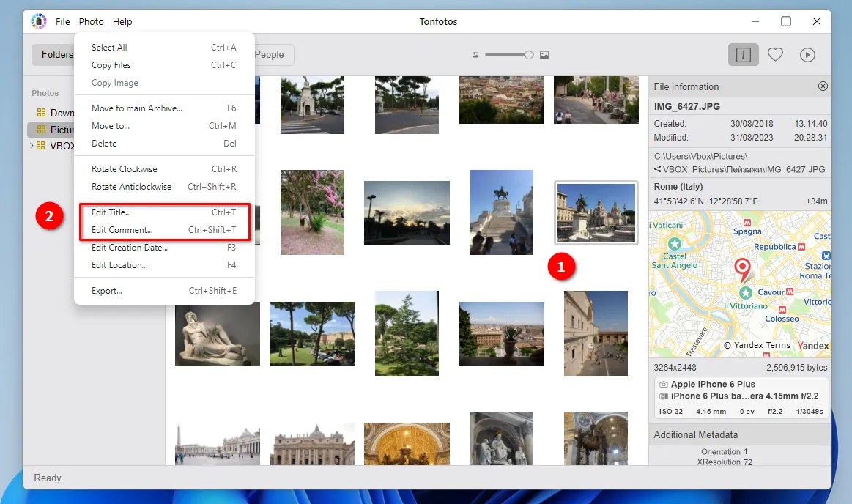Select the Vatican courtyard building thumbnail
The image size is (852, 504).
point(596,333)
